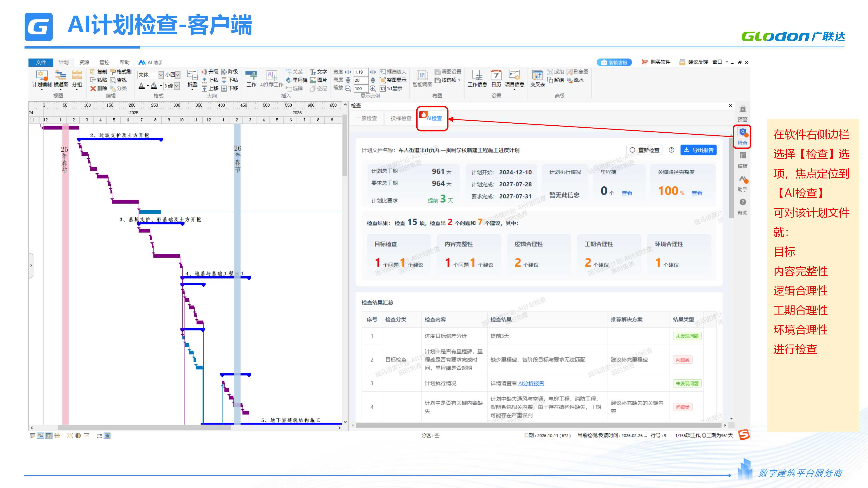Click the 日历 calendar settings icon
This screenshot has height=488, width=868.
[x=496, y=75]
